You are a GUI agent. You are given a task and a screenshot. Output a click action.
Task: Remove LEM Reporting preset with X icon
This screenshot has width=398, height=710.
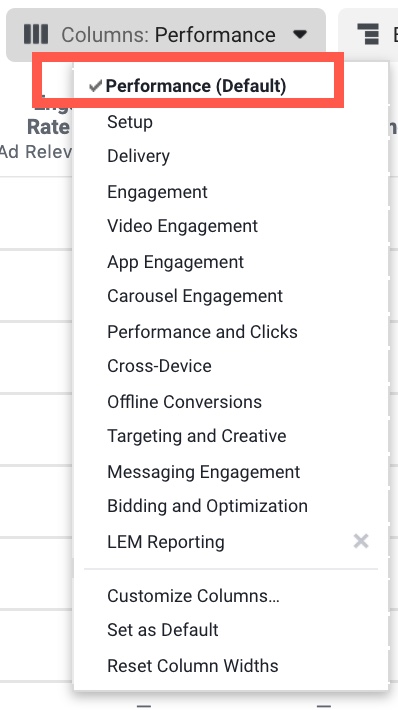(x=361, y=541)
